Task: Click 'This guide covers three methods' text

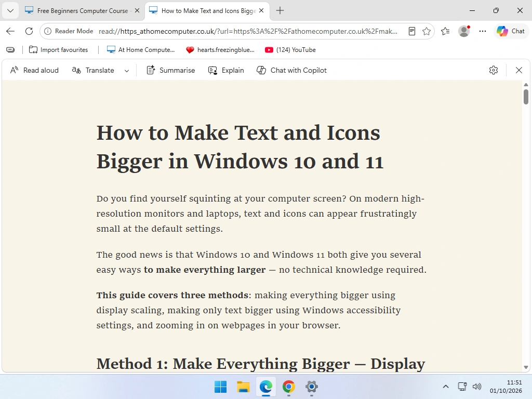Action: coord(172,295)
